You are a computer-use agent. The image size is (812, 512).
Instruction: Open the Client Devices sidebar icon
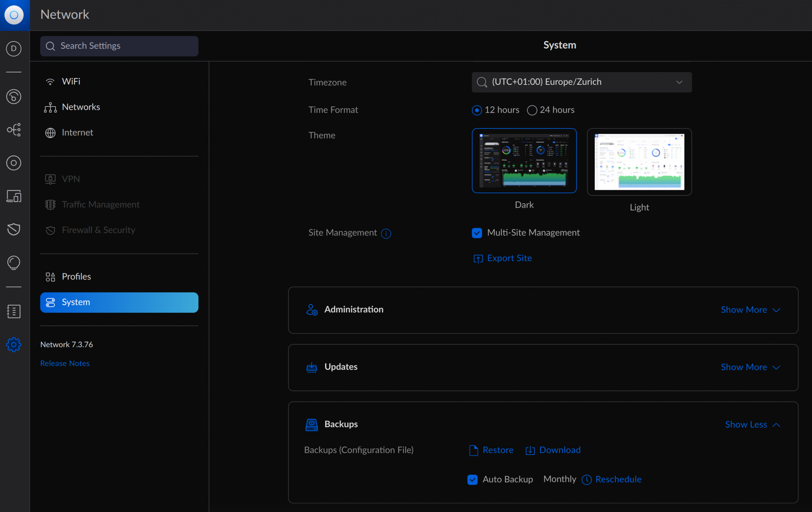point(14,196)
